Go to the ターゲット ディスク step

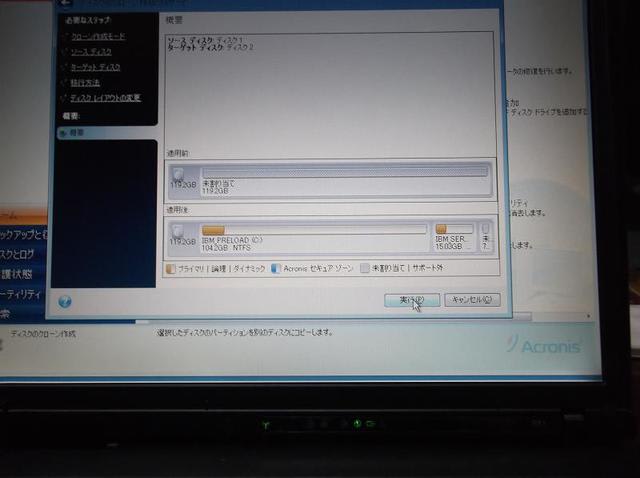coord(95,67)
